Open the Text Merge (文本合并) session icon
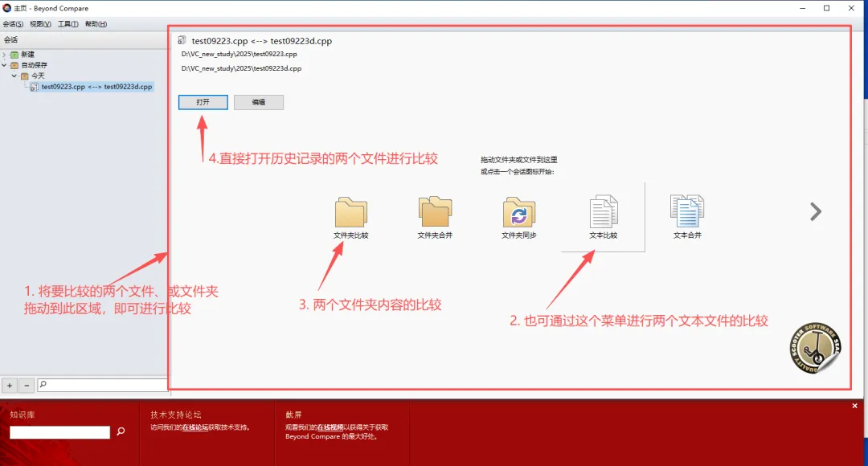The image size is (868, 466). click(687, 218)
